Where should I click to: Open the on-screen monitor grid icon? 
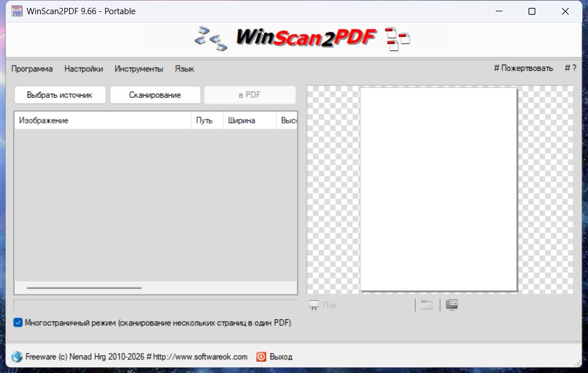coord(451,305)
